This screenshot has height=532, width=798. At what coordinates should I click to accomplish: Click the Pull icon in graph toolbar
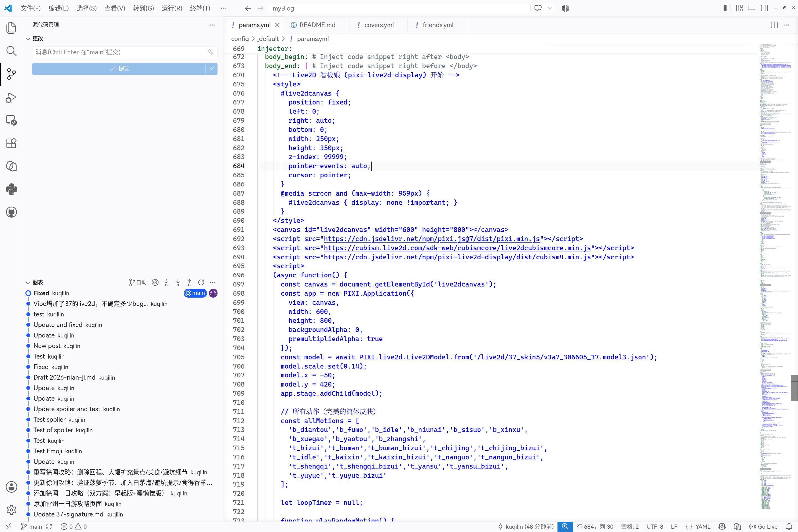(178, 282)
